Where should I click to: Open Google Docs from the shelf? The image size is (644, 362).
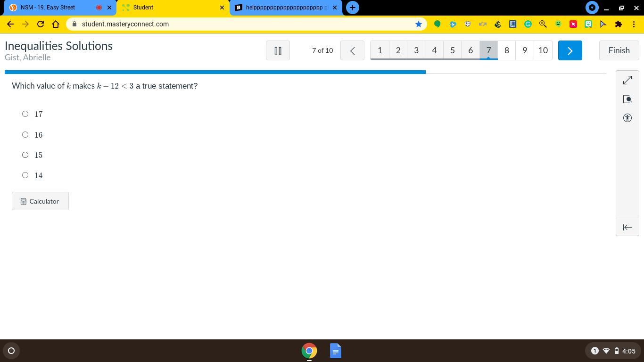click(x=336, y=351)
